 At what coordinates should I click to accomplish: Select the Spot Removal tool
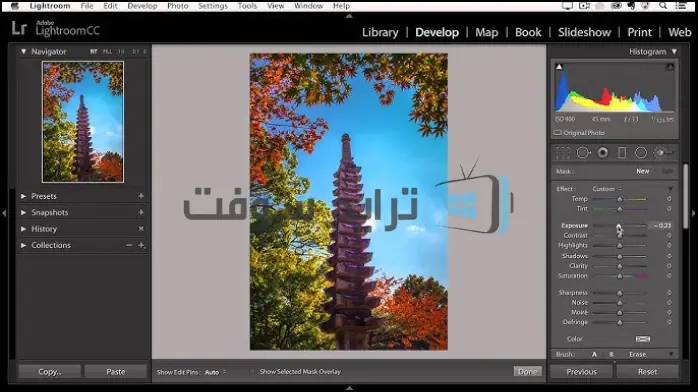[x=583, y=153]
